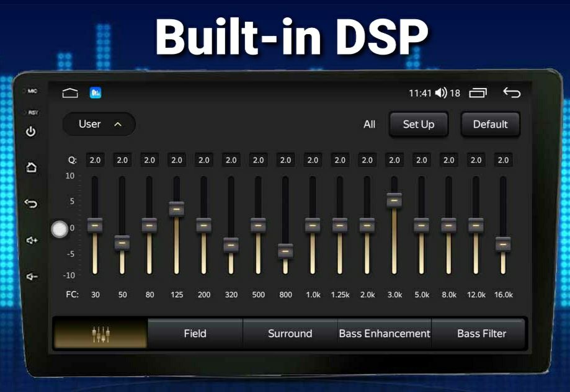Click the Q value box above 125 Hz
The width and height of the screenshot is (570, 392).
(177, 160)
